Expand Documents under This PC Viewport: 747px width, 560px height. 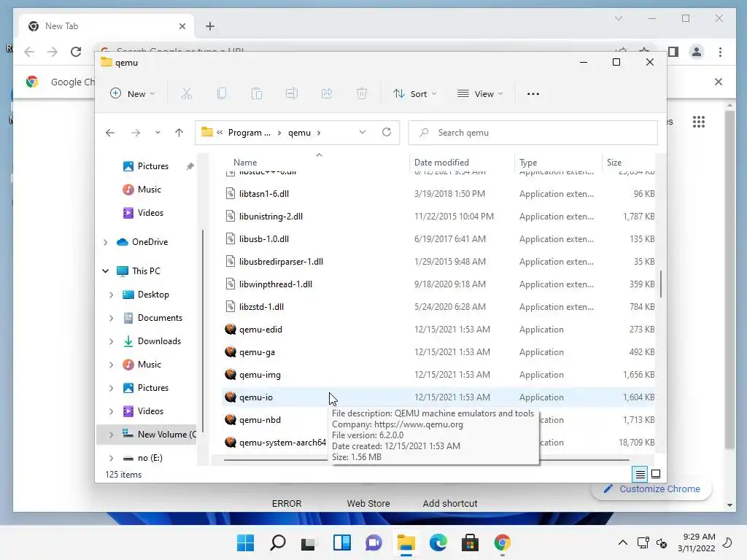pos(111,318)
